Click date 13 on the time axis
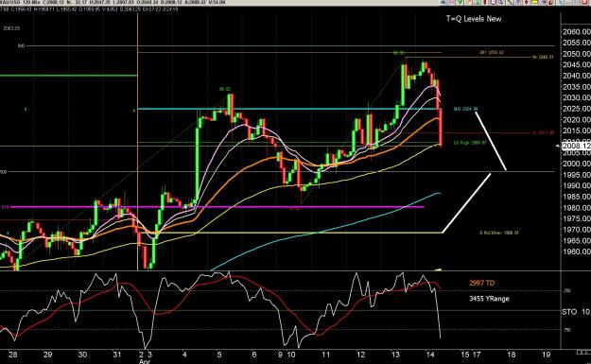The image size is (591, 364). point(395,355)
